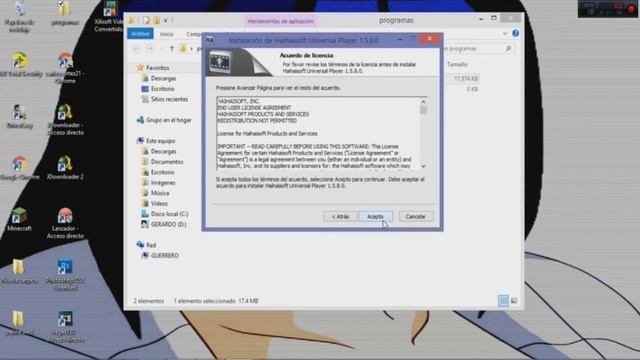Select the programas folder on the desktop
This screenshot has width=640, height=360.
point(64,13)
